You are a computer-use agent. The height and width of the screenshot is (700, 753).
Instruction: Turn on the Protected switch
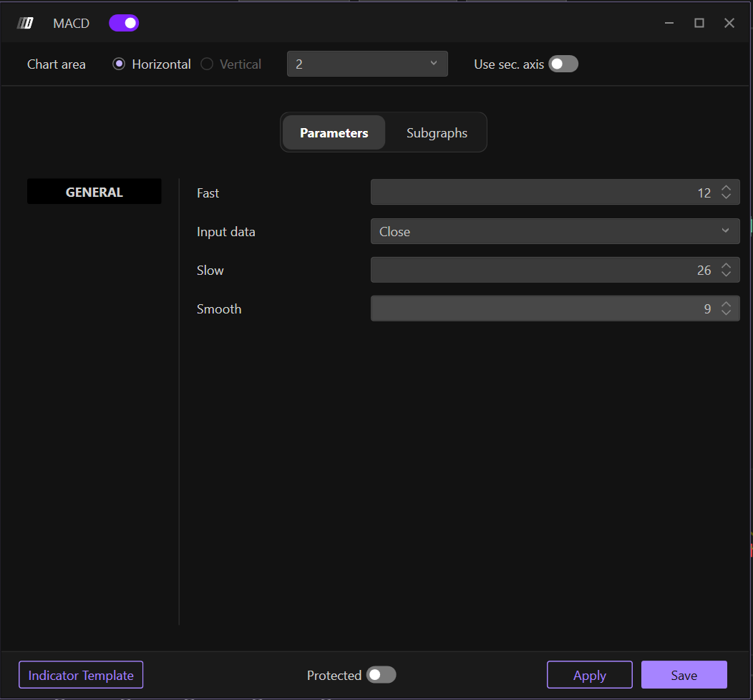381,675
